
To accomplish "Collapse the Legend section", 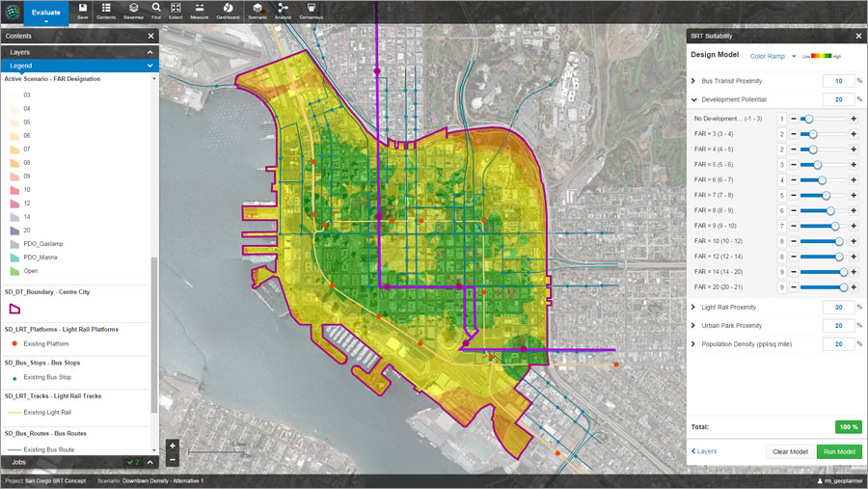I will (x=150, y=66).
